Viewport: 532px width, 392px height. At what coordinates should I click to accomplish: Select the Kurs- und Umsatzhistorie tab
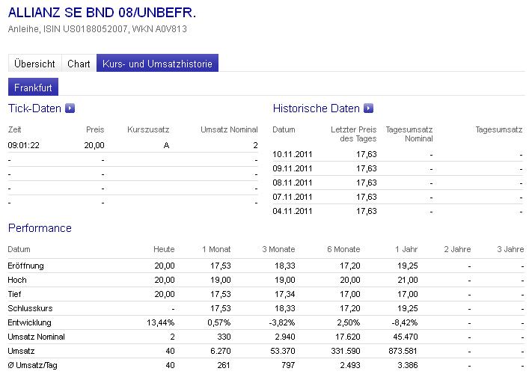coord(157,64)
